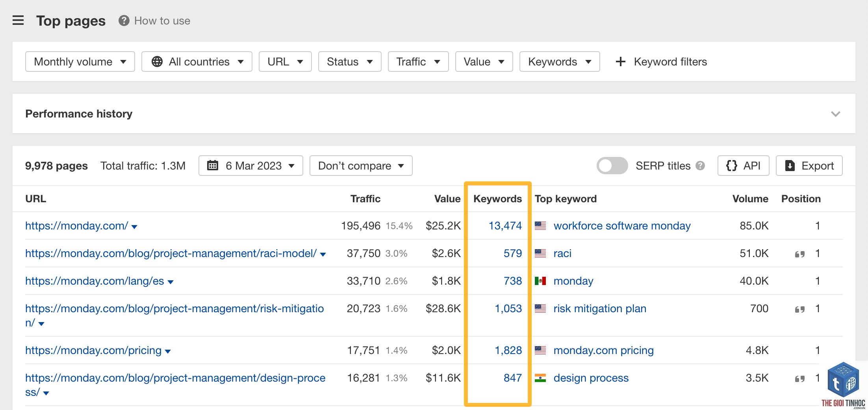The image size is (868, 410).
Task: Open the risk-mitigation blog URL link
Action: point(174,315)
